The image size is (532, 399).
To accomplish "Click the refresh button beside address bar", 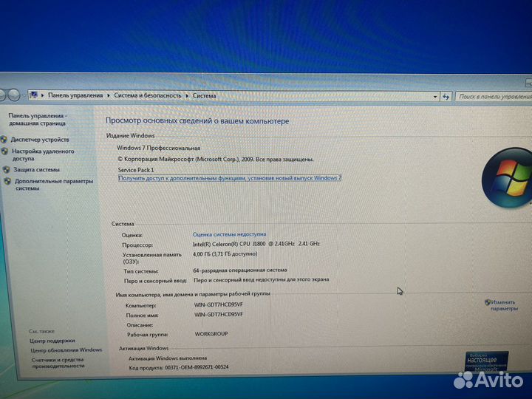I will (446, 97).
